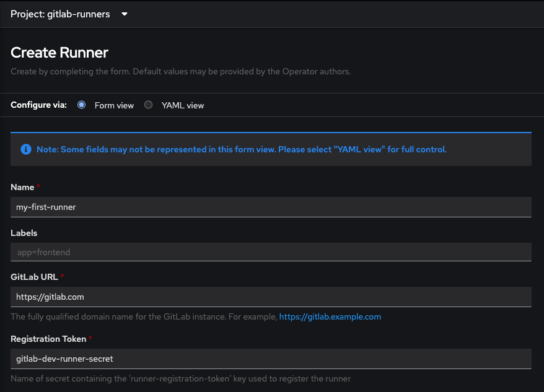Click the Labels field label
Viewport: 544px width, 392px height.
24,233
